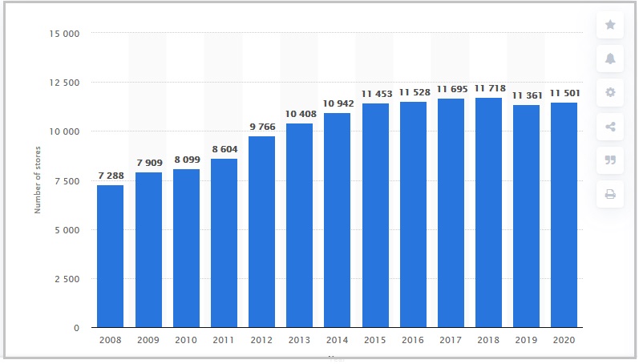Click the value label 7 909
Screen dimensions: 639x364
150,163
